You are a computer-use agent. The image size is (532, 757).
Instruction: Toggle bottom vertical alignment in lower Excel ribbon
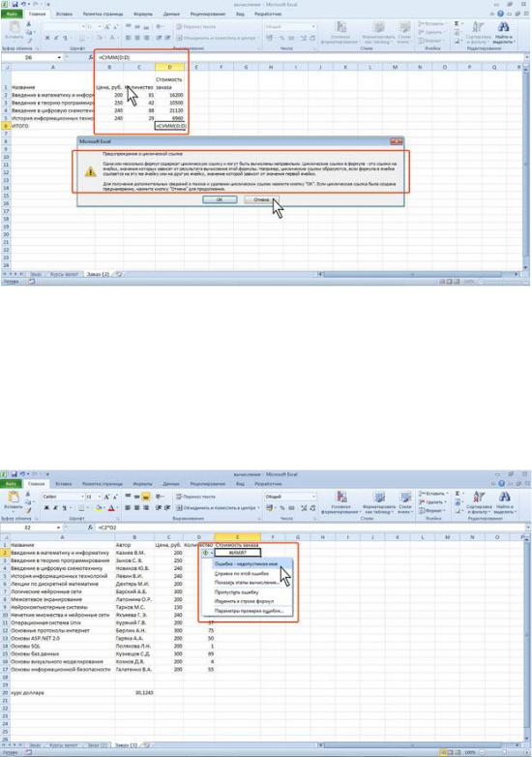[145, 497]
